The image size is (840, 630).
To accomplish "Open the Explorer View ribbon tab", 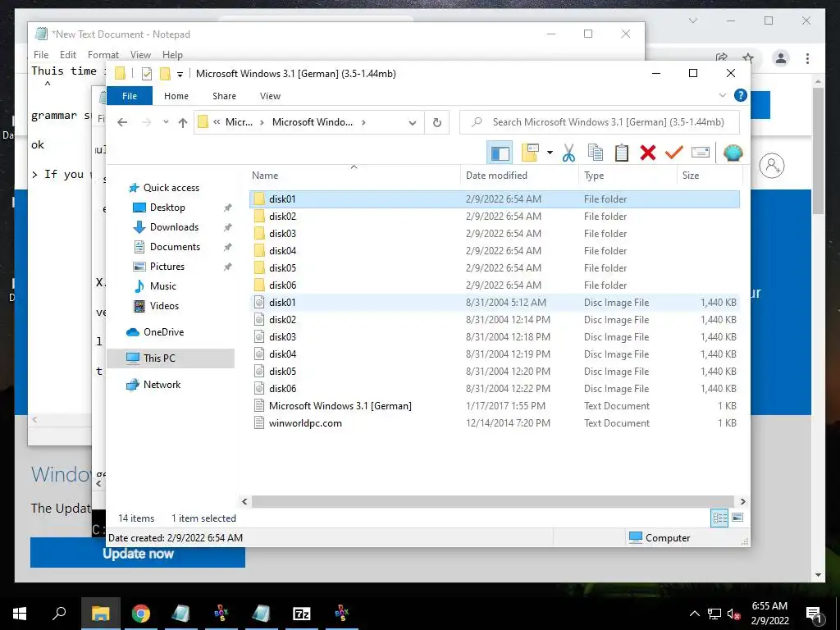I will point(270,96).
